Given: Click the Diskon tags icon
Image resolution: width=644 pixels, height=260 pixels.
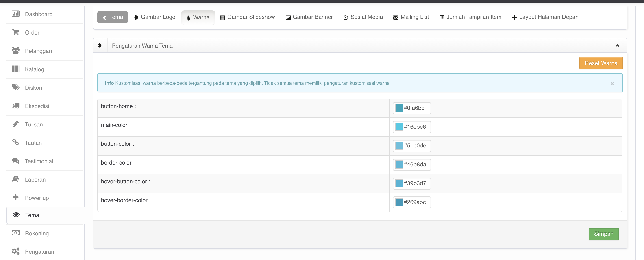Looking at the screenshot, I should click(15, 87).
